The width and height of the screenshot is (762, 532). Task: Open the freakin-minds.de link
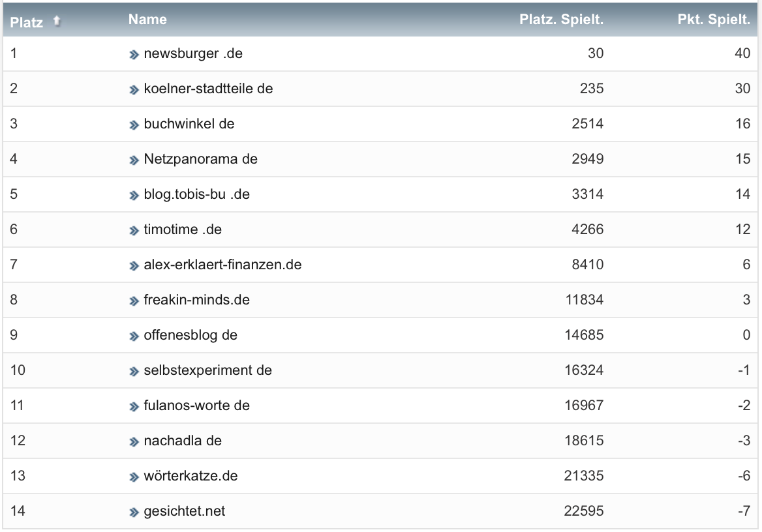(x=197, y=300)
